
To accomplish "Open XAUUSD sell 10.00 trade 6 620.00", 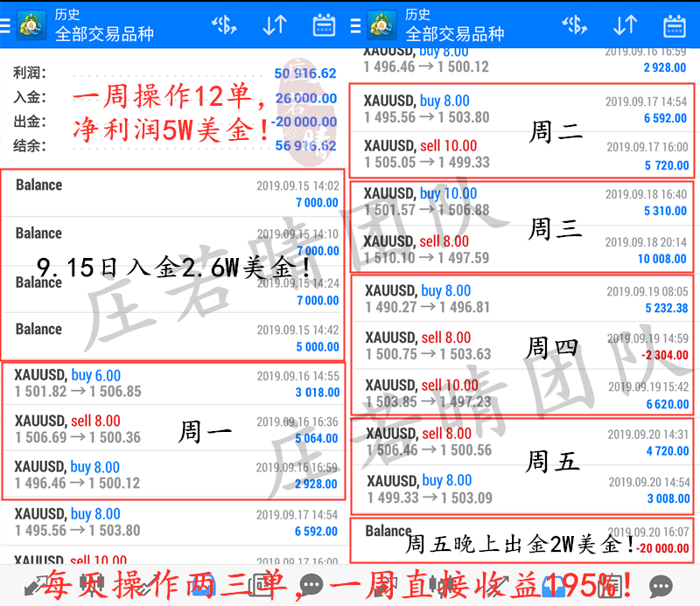I will click(522, 393).
